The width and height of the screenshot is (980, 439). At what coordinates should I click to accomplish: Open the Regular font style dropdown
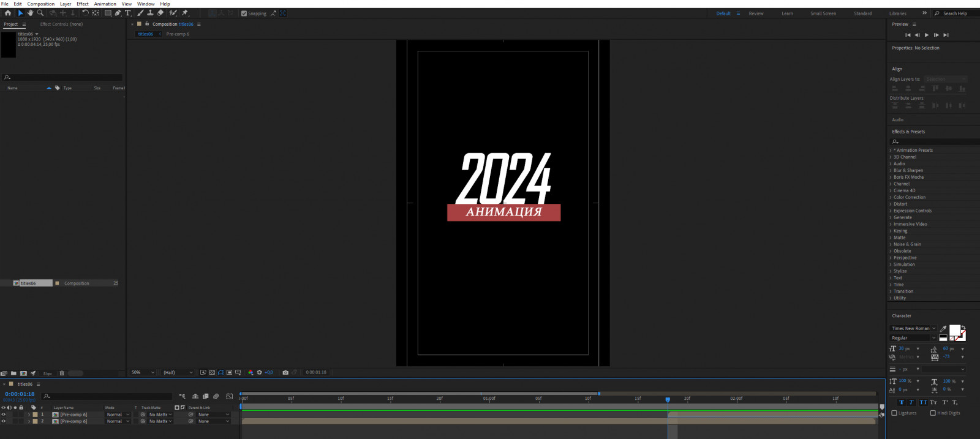[913, 338]
